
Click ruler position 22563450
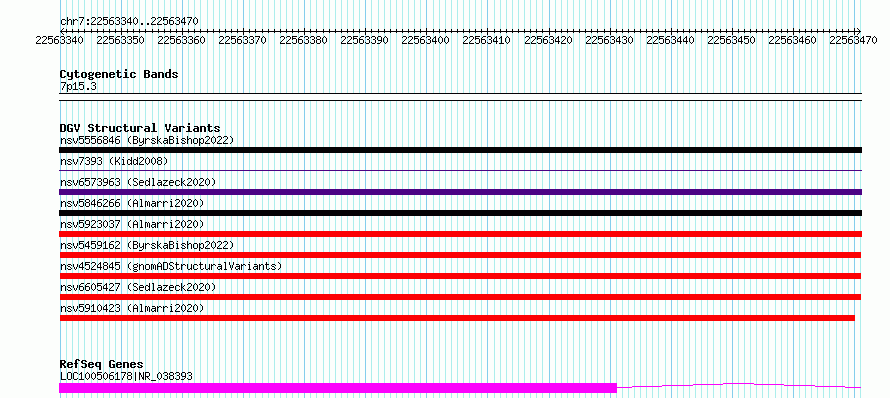pos(732,40)
